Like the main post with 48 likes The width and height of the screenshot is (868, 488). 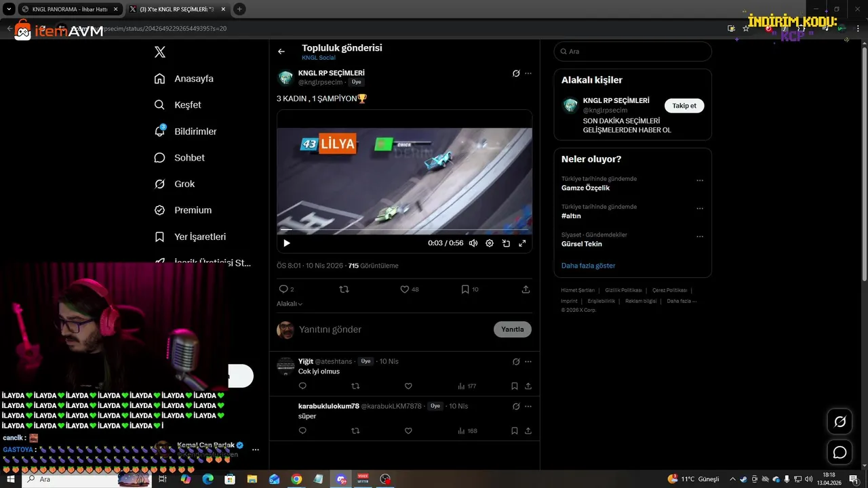(x=409, y=289)
